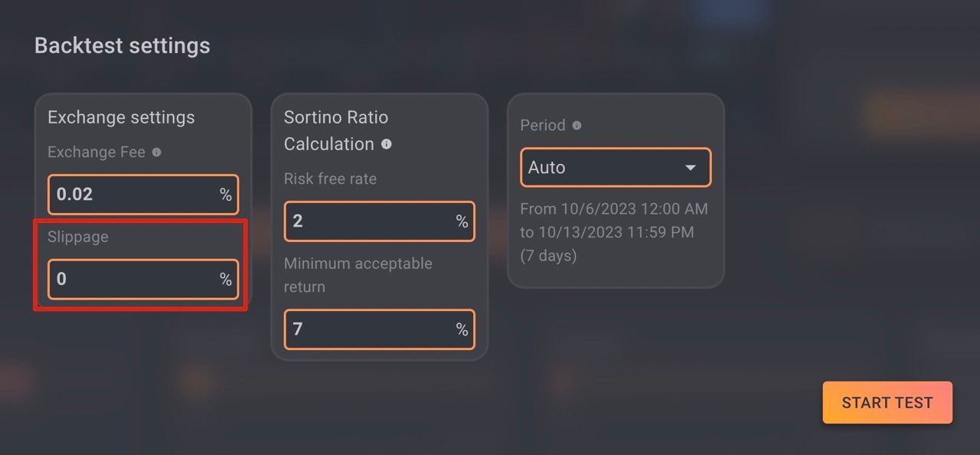This screenshot has height=455, width=980.
Task: Click the info icon beside Period
Action: [577, 126]
